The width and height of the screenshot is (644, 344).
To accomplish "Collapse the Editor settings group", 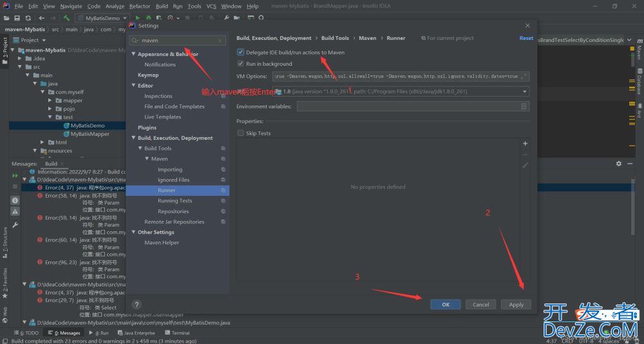I will (x=133, y=86).
